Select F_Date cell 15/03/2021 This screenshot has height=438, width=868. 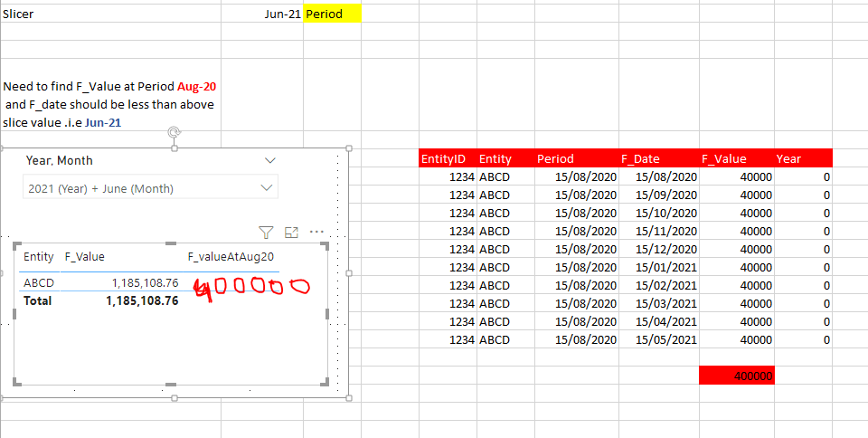coord(659,303)
